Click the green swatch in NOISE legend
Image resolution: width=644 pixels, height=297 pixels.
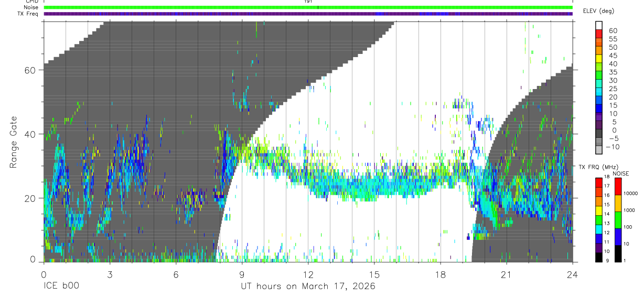[x=618, y=220]
